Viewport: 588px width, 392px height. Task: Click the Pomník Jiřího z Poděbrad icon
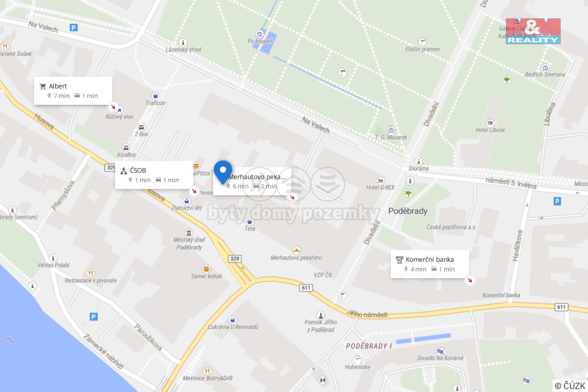[x=321, y=315]
